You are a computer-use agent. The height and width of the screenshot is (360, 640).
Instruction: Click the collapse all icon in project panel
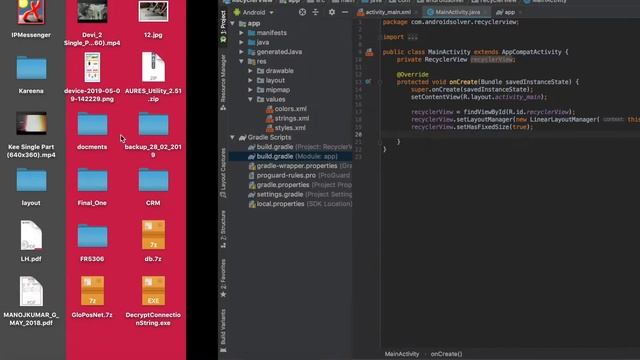pos(316,12)
